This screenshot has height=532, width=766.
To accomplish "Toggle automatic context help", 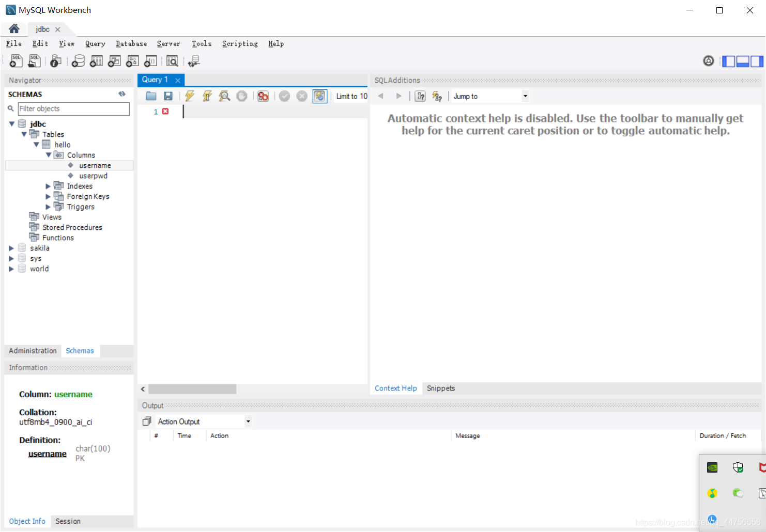I will pyautogui.click(x=437, y=96).
